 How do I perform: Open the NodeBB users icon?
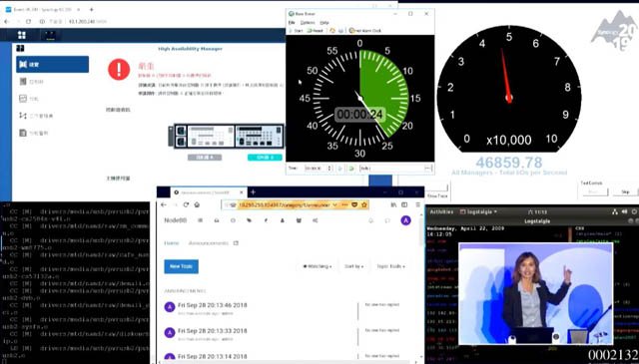(282, 220)
